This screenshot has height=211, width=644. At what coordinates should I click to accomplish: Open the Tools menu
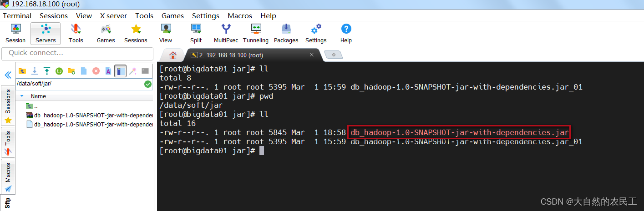(x=144, y=15)
